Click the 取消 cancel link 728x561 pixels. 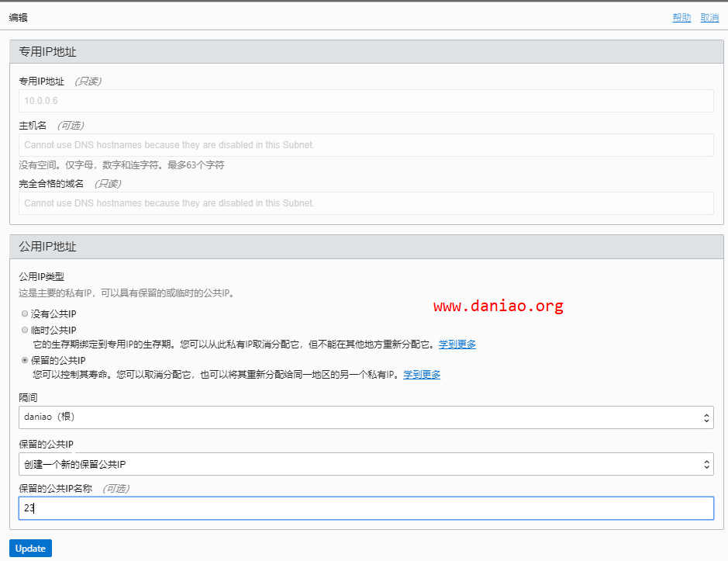point(709,18)
